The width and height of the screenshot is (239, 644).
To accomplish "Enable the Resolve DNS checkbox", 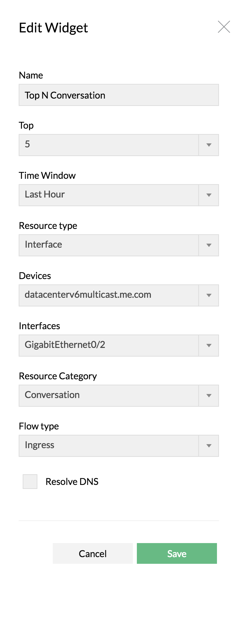I will (30, 482).
